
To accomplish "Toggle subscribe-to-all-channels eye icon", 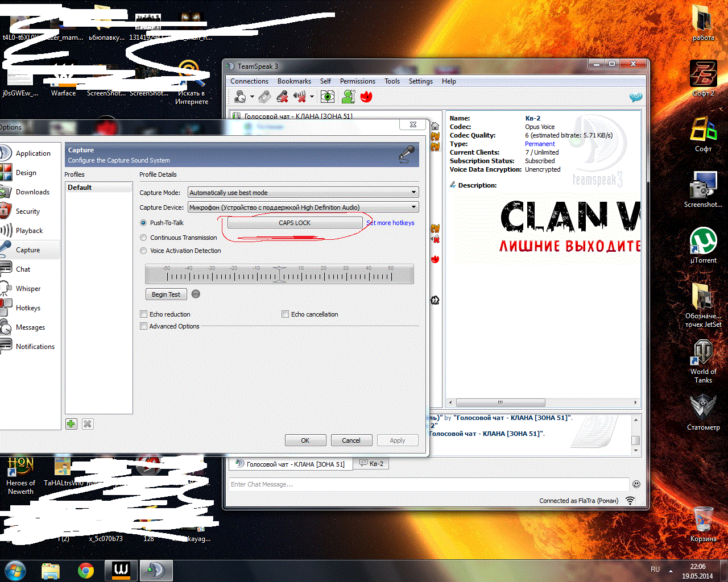I will tap(327, 97).
